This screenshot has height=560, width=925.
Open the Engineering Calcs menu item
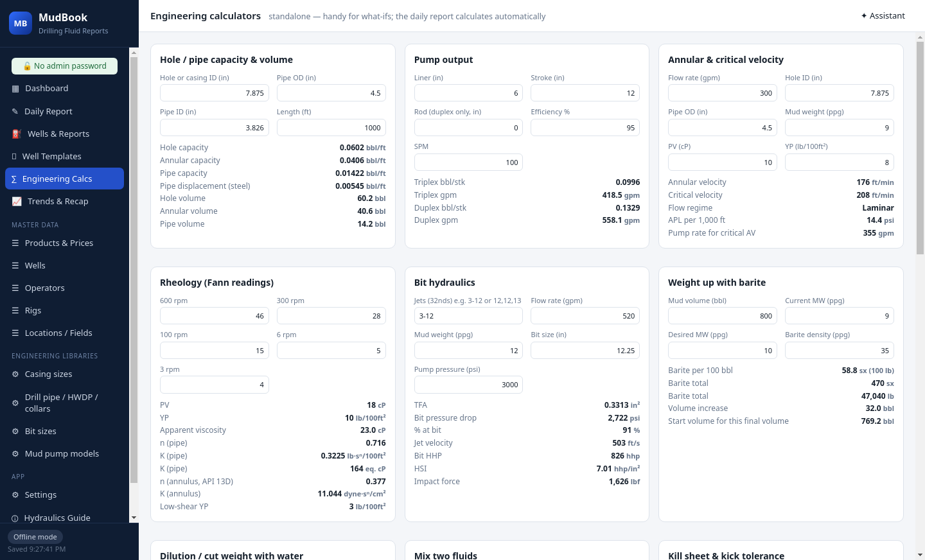coord(64,179)
